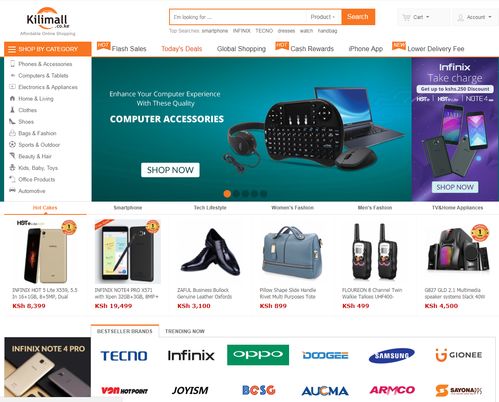Switch banner to second carousel dot

pyautogui.click(x=236, y=194)
